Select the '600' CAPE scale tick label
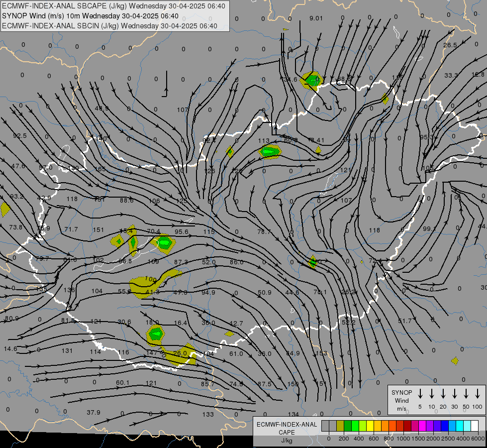487x448 pixels. (x=374, y=439)
